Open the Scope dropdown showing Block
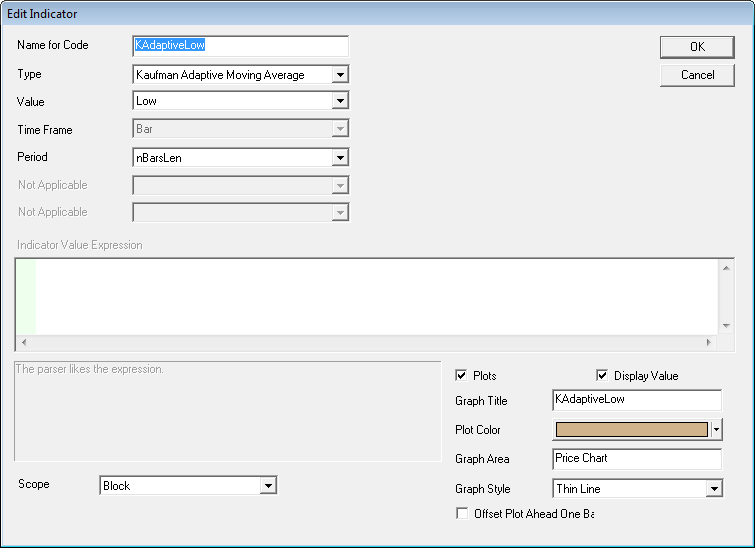Screen dimensions: 755x548 tap(267, 486)
